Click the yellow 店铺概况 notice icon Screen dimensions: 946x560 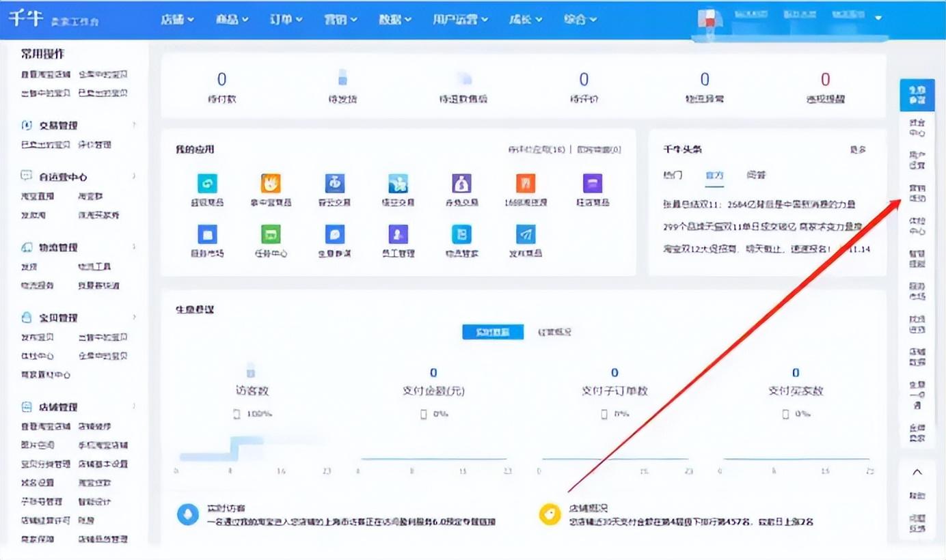[550, 514]
